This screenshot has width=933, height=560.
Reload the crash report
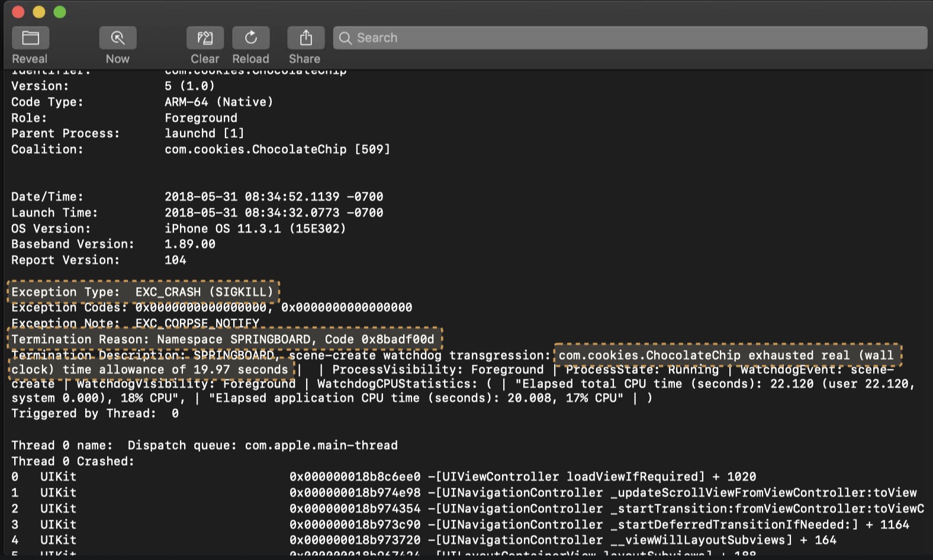(x=250, y=38)
